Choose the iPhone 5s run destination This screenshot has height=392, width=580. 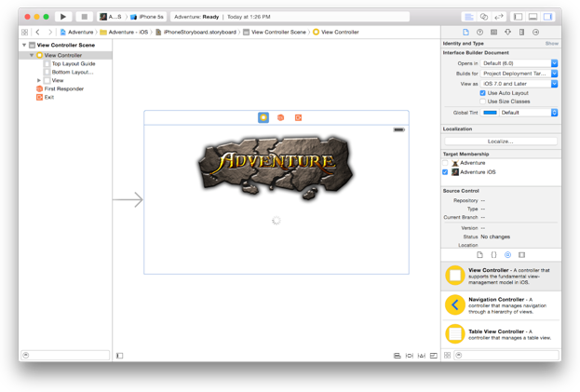147,17
